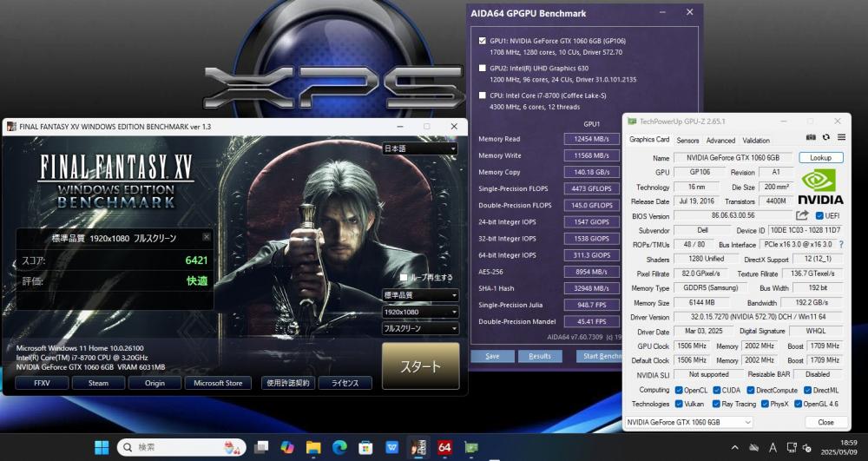The height and width of the screenshot is (461, 868).
Task: Open the フルスクリーン display mode dropdown
Action: pyautogui.click(x=419, y=328)
